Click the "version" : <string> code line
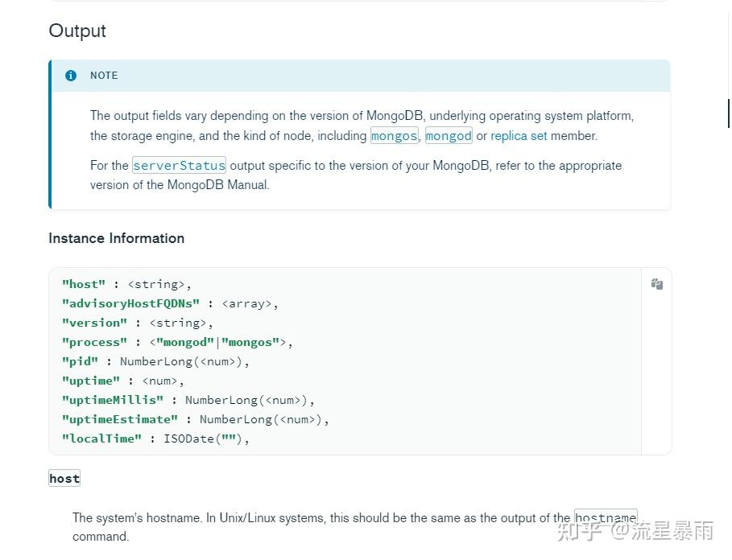This screenshot has width=732, height=560. click(138, 323)
